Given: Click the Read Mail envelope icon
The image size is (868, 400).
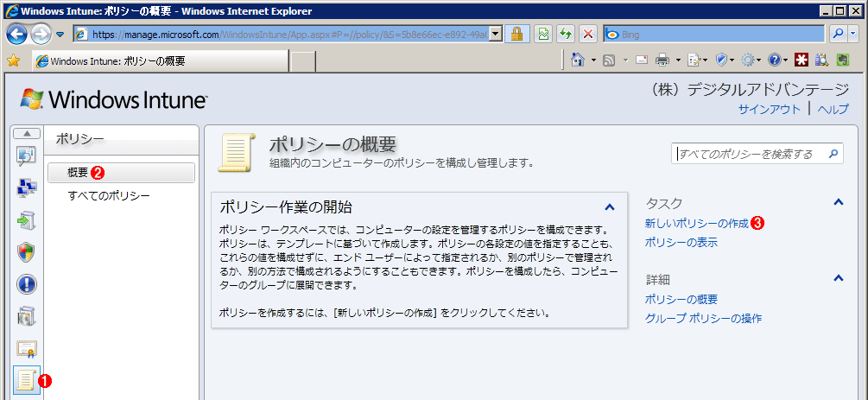Looking at the screenshot, I should [642, 60].
